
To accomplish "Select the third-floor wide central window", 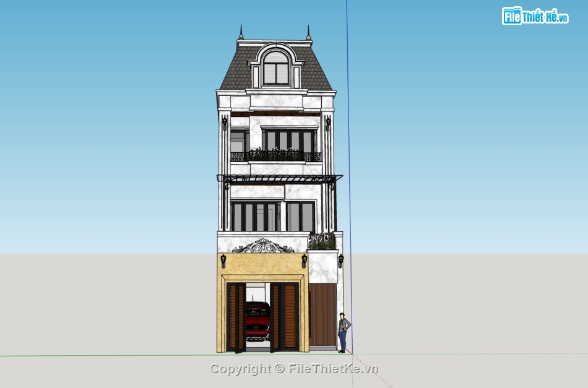I will (289, 140).
